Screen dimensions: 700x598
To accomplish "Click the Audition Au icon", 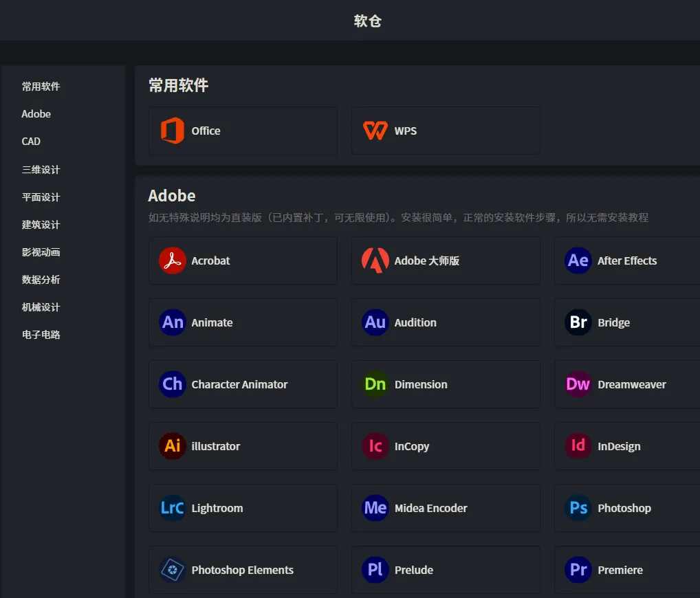I will tap(375, 322).
